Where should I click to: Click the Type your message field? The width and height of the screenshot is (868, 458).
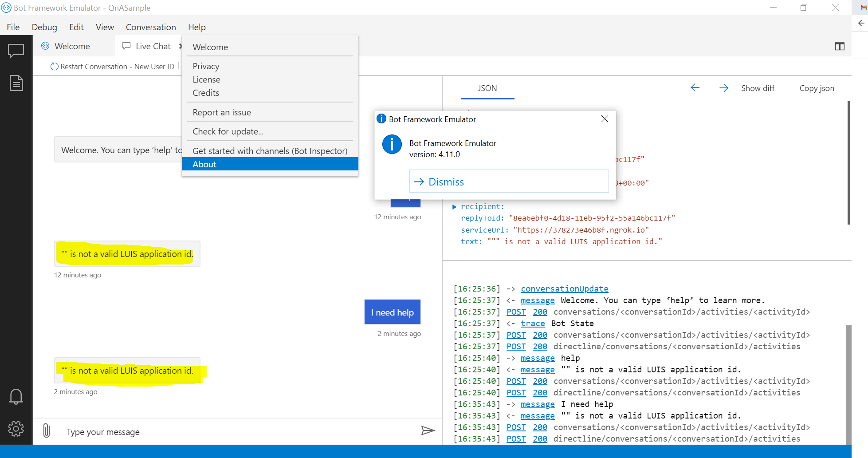[x=177, y=431]
